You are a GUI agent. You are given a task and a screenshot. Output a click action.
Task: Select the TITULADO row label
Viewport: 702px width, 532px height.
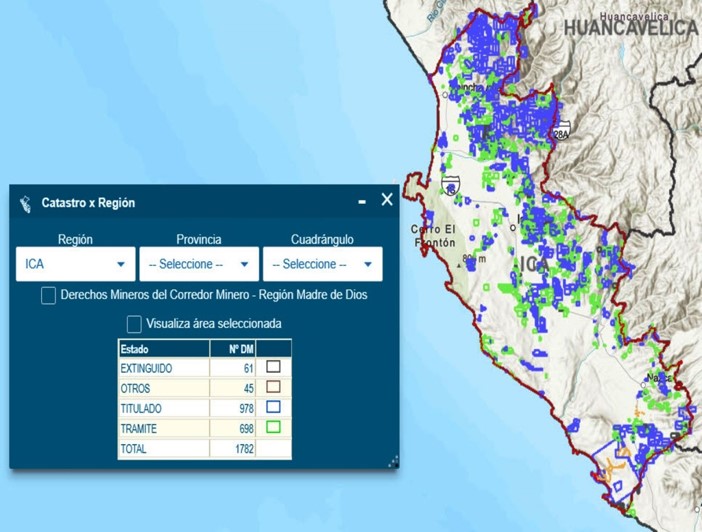[x=142, y=408]
